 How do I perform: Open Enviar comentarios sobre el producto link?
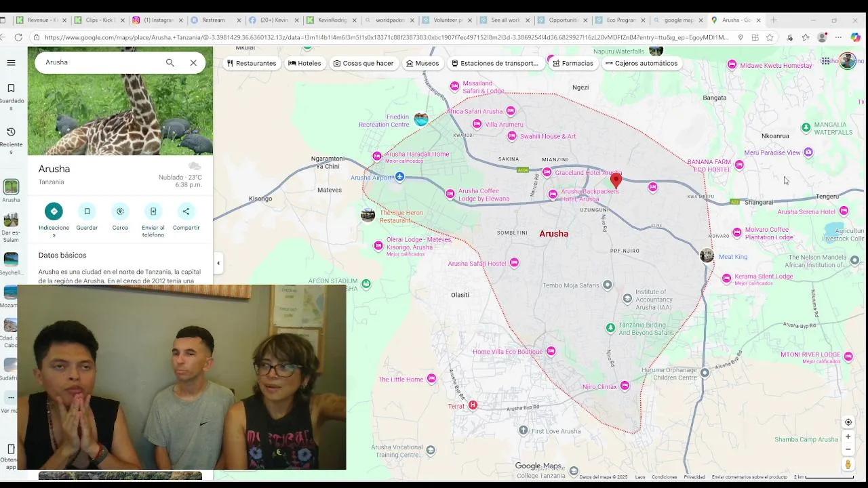point(751,477)
